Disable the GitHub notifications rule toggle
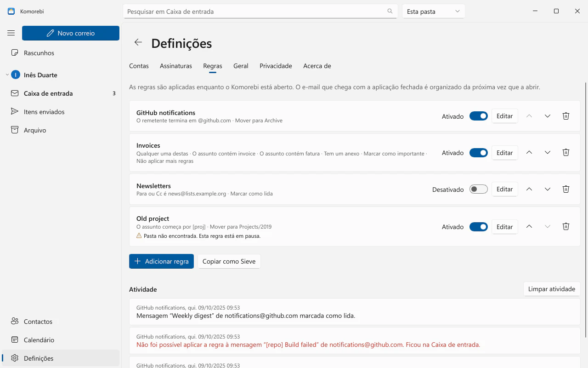This screenshot has width=588, height=368. [x=479, y=116]
